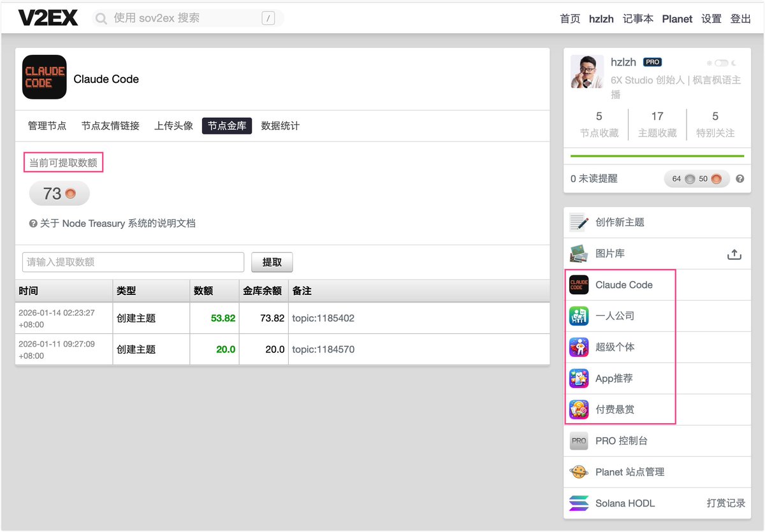Open the image upload icon beside 图片库

click(734, 254)
